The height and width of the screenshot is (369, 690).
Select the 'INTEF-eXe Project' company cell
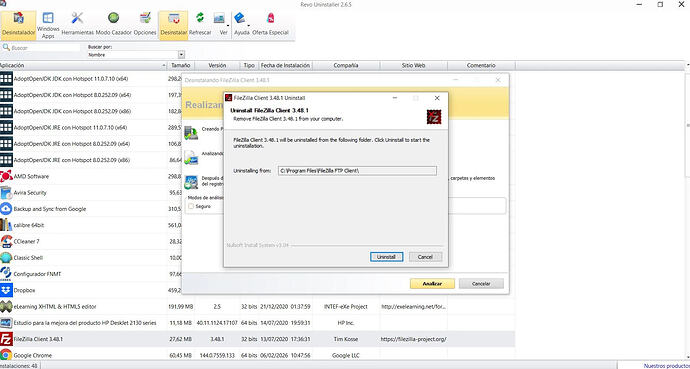click(346, 307)
